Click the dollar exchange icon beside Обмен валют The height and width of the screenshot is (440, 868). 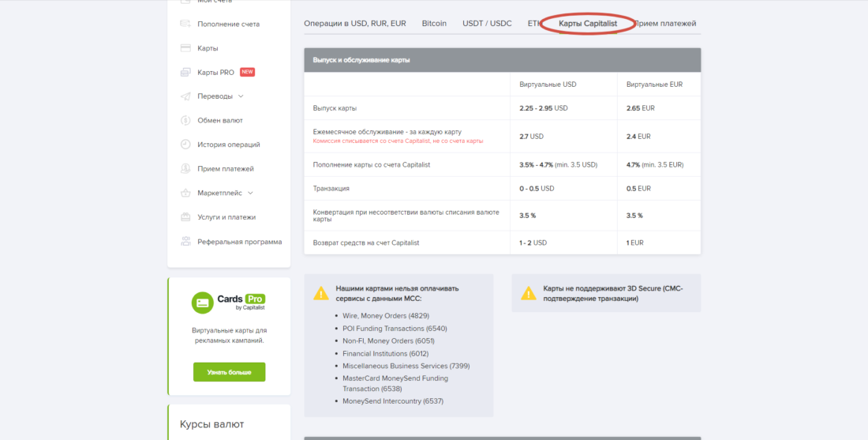(x=185, y=120)
